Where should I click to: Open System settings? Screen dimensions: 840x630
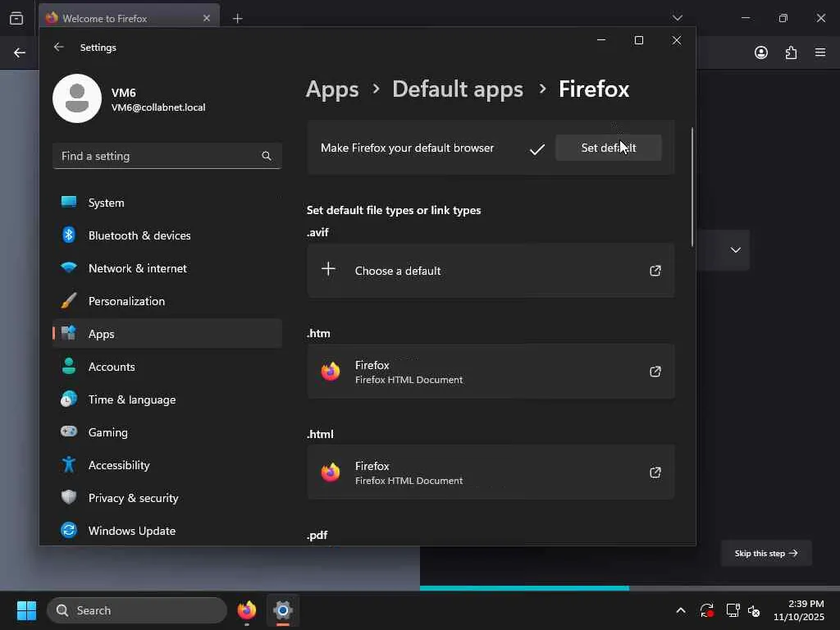[x=167, y=203]
